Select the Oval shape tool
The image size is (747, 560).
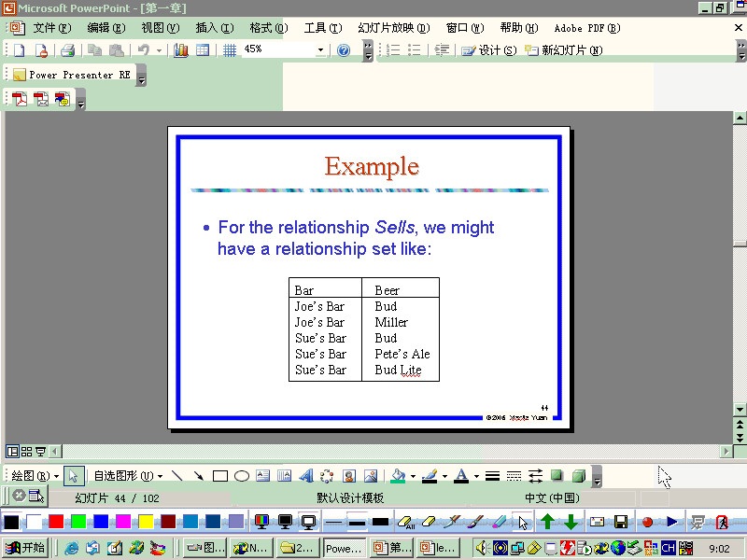(242, 475)
